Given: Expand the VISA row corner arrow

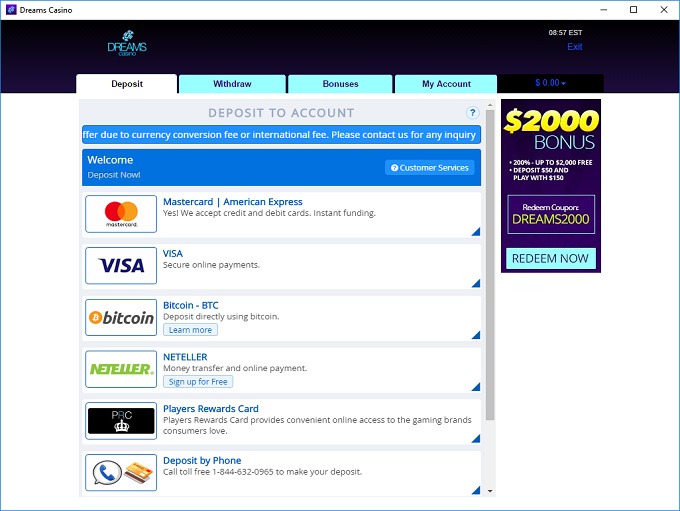Looking at the screenshot, I should [476, 283].
